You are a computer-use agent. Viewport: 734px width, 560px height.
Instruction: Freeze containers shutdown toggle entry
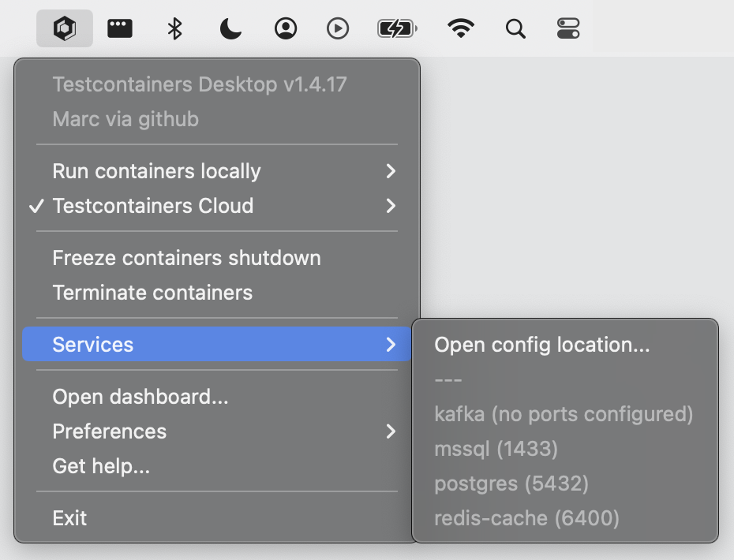(x=186, y=258)
